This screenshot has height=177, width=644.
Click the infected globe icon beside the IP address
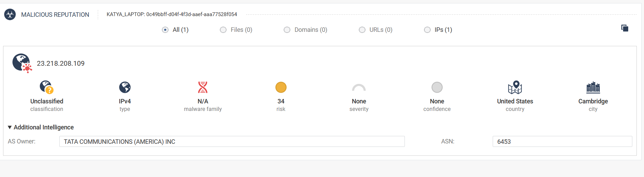(x=22, y=63)
